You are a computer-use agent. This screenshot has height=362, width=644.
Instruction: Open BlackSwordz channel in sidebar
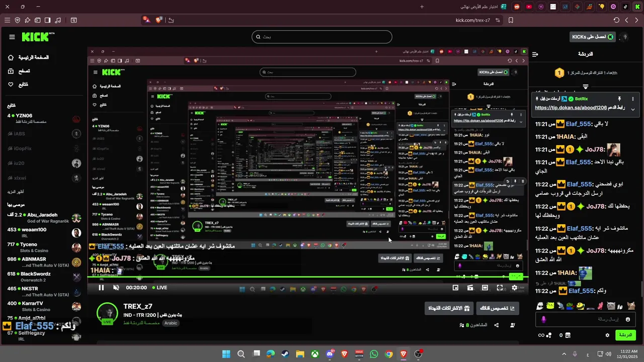pos(44,277)
